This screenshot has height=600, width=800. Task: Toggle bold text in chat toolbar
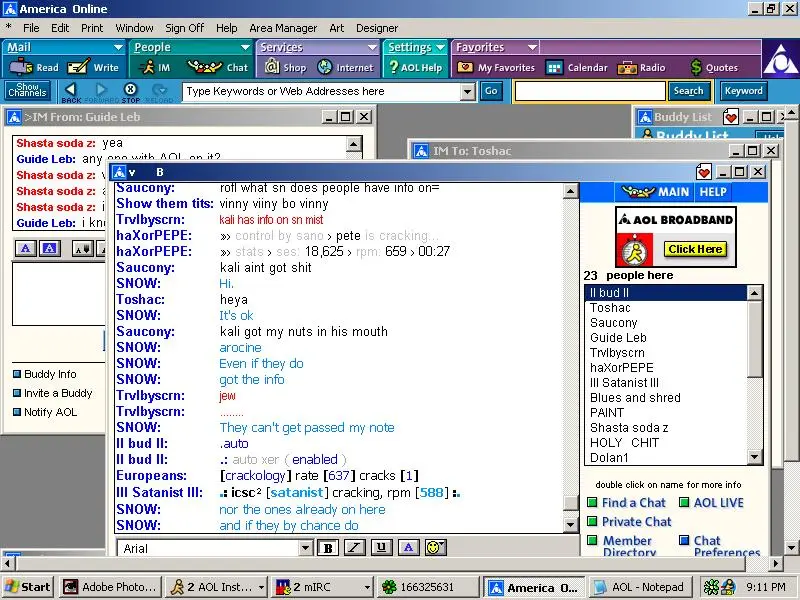328,548
